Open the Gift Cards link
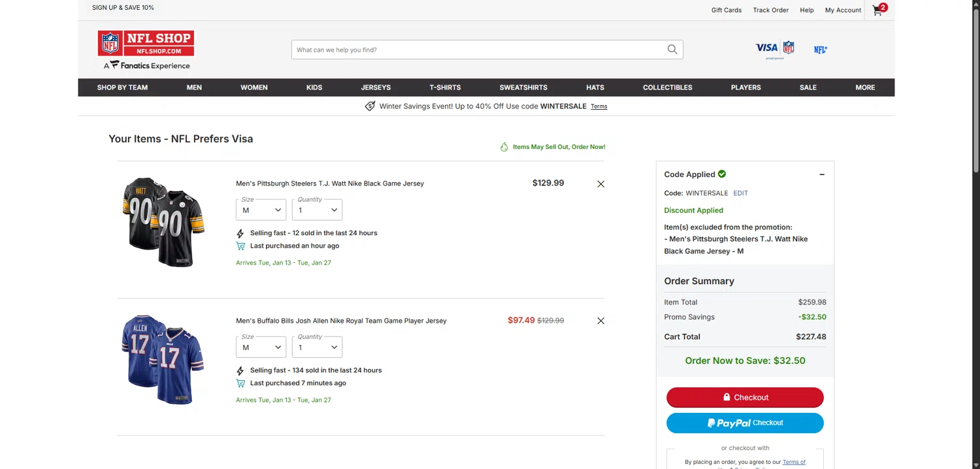The width and height of the screenshot is (980, 469). tap(727, 10)
